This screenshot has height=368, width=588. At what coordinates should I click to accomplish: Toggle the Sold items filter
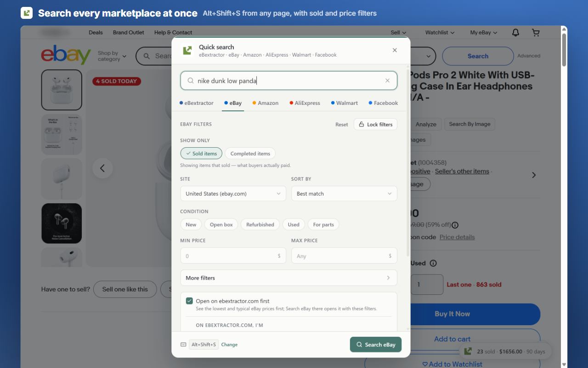(201, 153)
